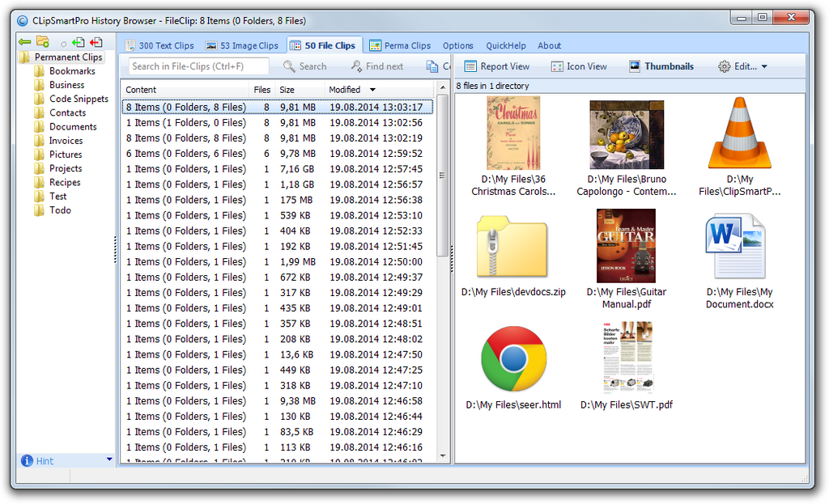Select the devdocs.zip folder icon
Viewport: 829px width, 504px height.
pyautogui.click(x=512, y=247)
